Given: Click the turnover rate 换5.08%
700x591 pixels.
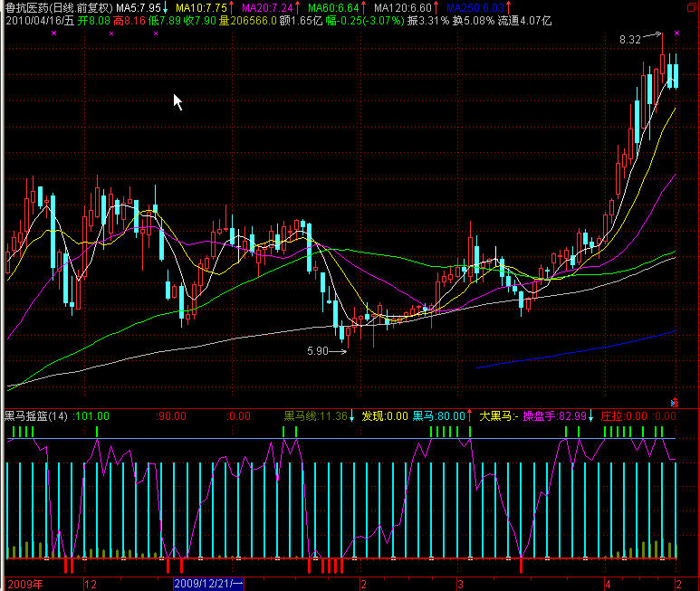Looking at the screenshot, I should pos(474,21).
